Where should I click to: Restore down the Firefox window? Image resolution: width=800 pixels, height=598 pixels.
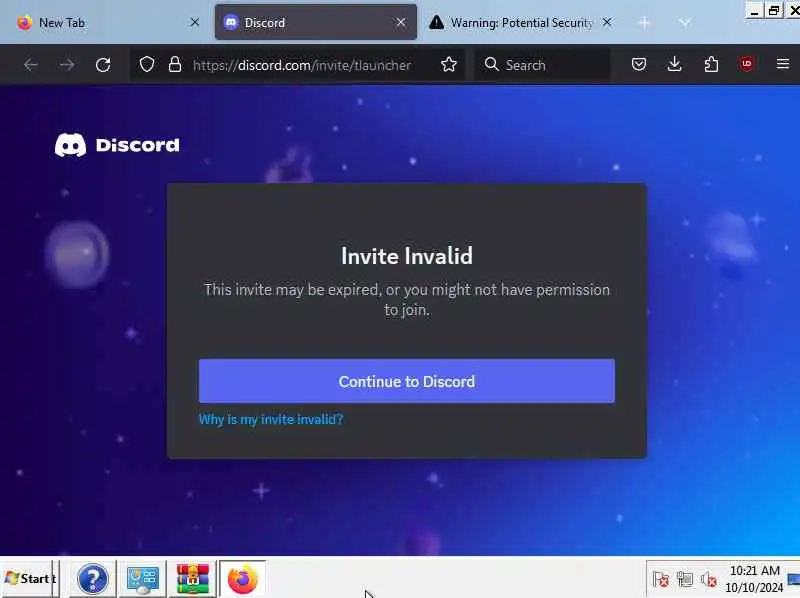coord(774,11)
